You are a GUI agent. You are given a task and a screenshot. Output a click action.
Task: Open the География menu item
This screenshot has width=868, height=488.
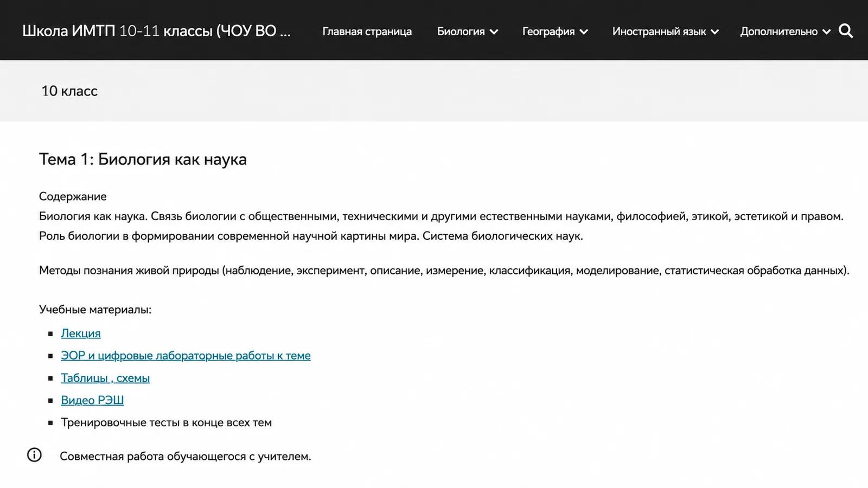click(548, 31)
